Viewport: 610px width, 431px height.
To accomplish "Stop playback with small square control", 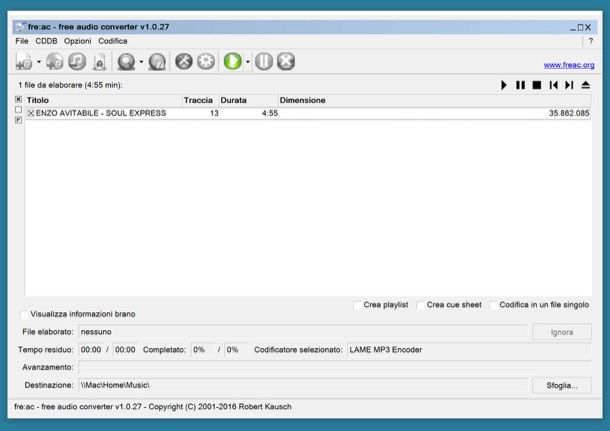I will tap(537, 85).
